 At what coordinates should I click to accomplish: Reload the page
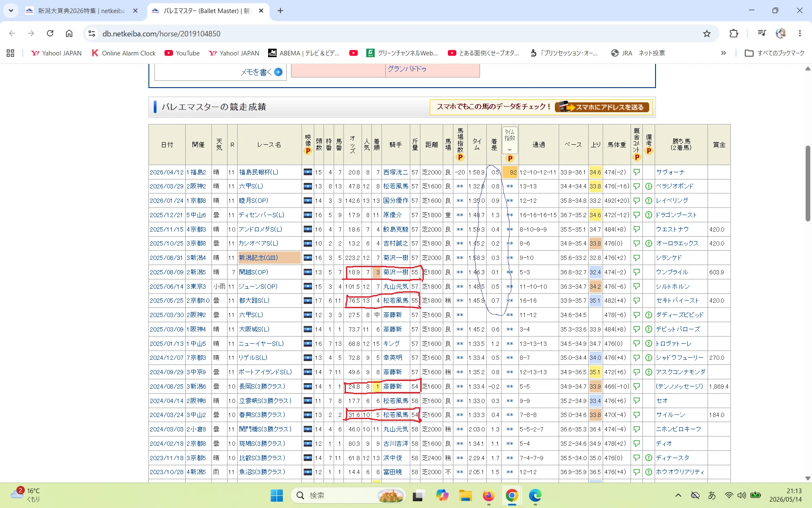pos(50,33)
